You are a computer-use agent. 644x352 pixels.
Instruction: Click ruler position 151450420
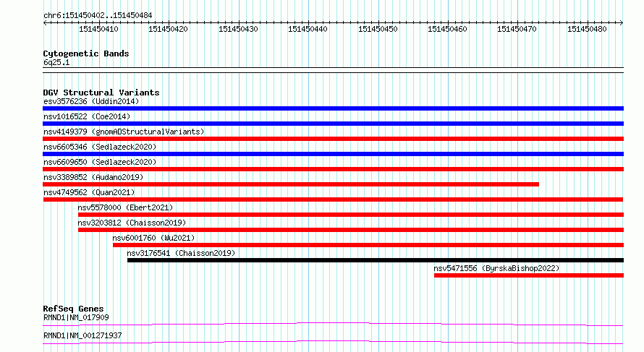[x=168, y=30]
